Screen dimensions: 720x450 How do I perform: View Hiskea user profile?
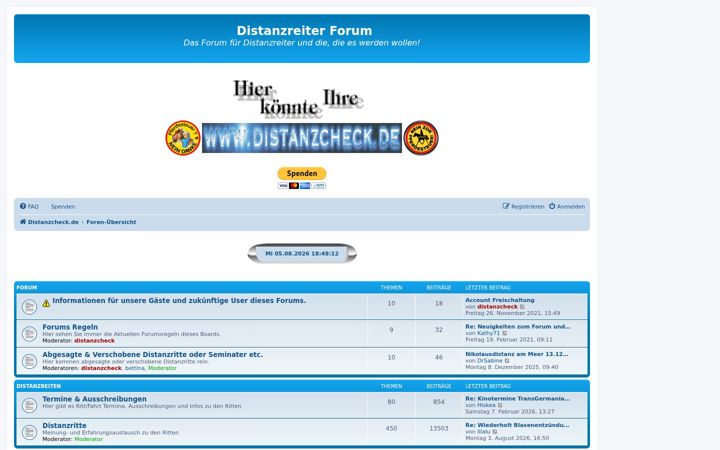click(486, 405)
